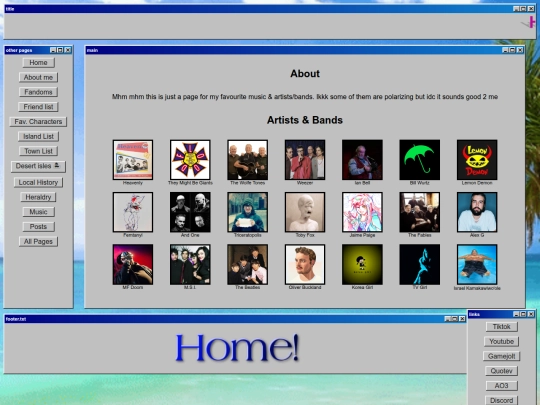Visit the Youtube link

point(501,342)
